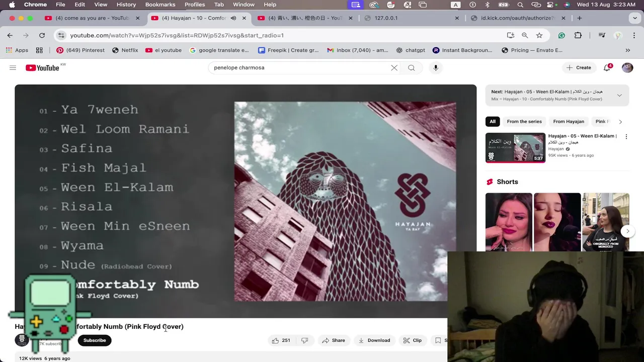This screenshot has width=644, height=362.
Task: Subscribe to the Hayajan channel
Action: tap(95, 340)
